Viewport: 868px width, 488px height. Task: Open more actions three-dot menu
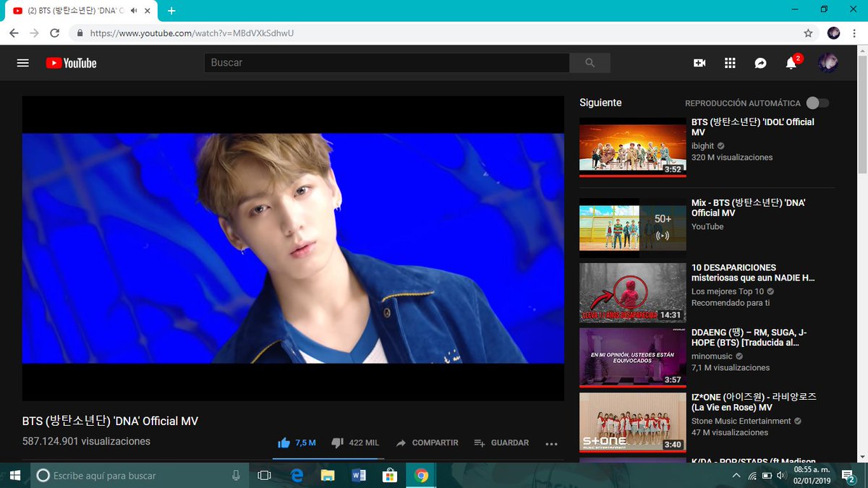point(551,443)
